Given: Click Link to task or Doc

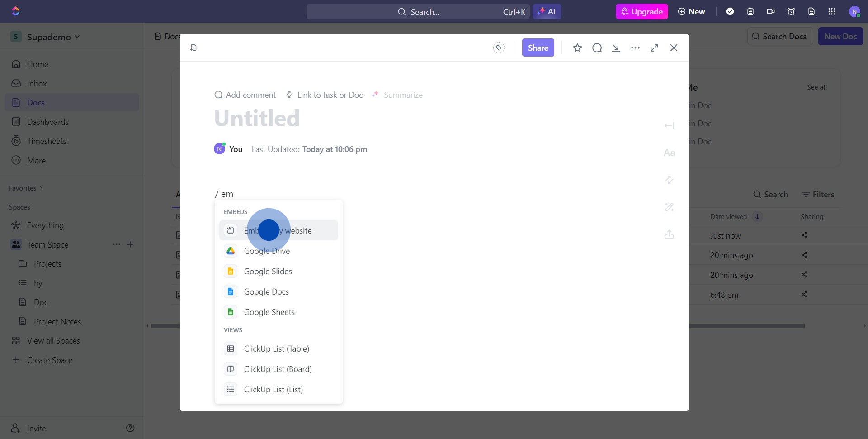Looking at the screenshot, I should [324, 95].
